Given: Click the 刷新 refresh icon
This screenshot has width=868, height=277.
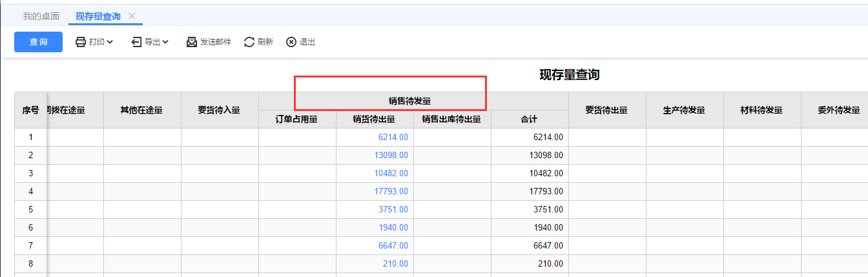Looking at the screenshot, I should coord(249,42).
